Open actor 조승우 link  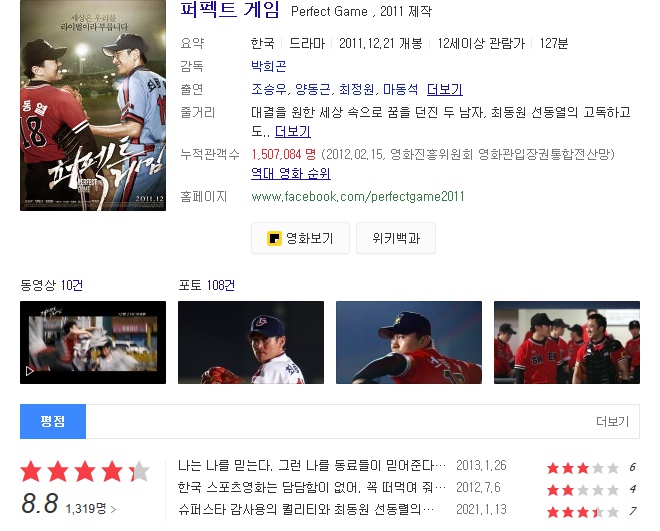pos(269,89)
